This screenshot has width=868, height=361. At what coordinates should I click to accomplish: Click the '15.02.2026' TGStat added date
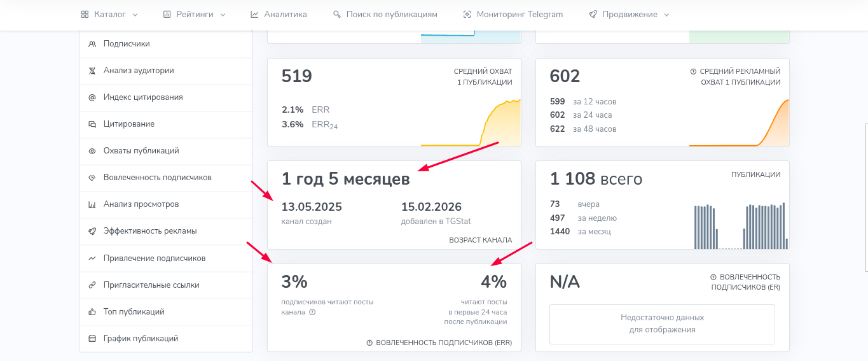[431, 207]
